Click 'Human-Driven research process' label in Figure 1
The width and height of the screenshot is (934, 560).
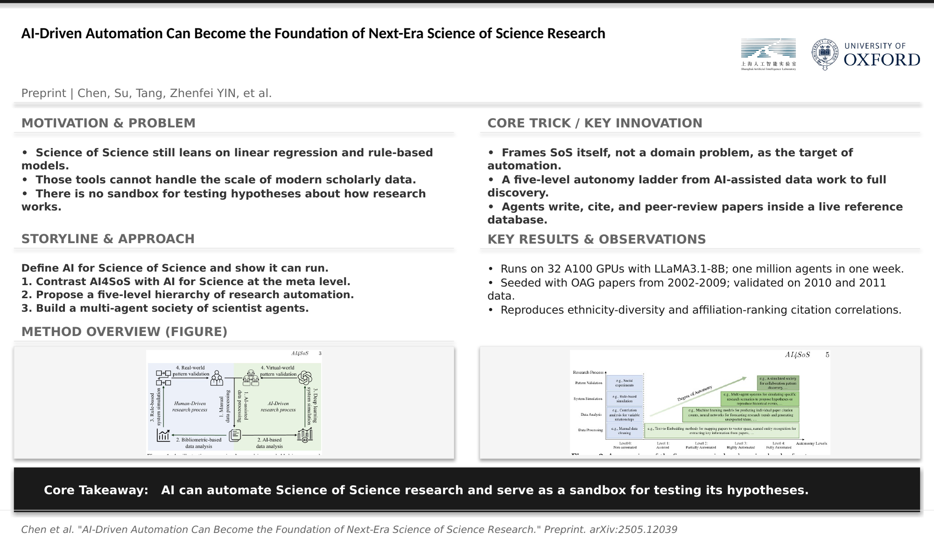[x=190, y=406]
